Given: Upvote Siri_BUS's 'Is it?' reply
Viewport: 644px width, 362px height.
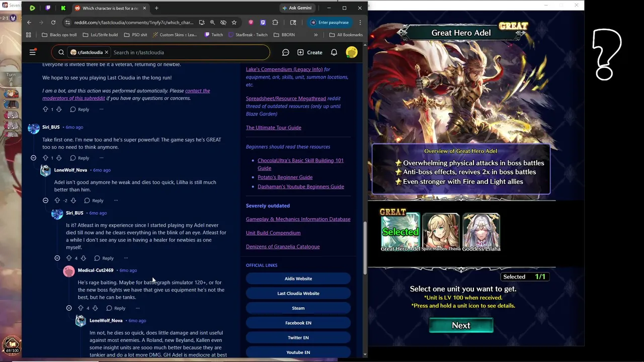Looking at the screenshot, I should pos(69,258).
